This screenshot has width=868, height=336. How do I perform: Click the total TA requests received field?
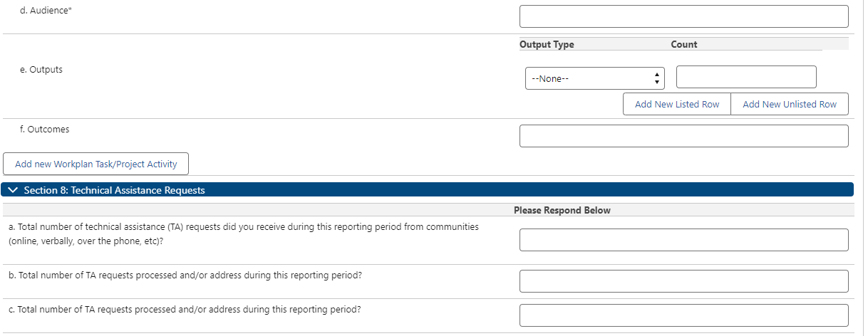tap(683, 240)
